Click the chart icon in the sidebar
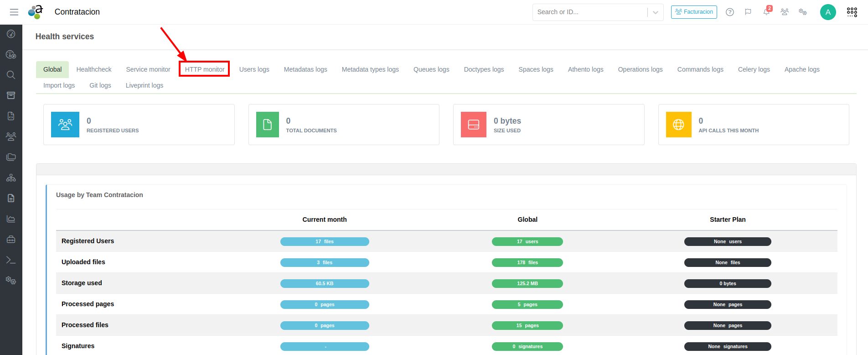The width and height of the screenshot is (868, 355). pos(11,219)
